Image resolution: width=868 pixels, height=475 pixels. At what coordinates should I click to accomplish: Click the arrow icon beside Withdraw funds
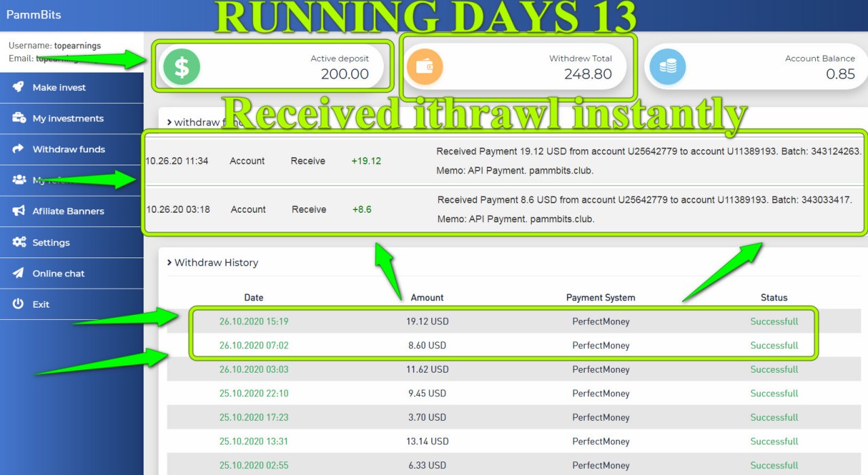click(19, 149)
